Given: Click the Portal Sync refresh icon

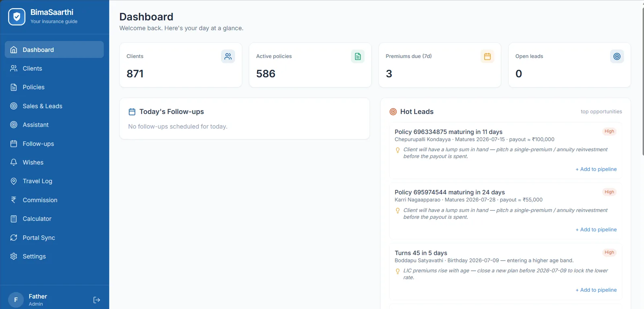Looking at the screenshot, I should click(x=14, y=237).
